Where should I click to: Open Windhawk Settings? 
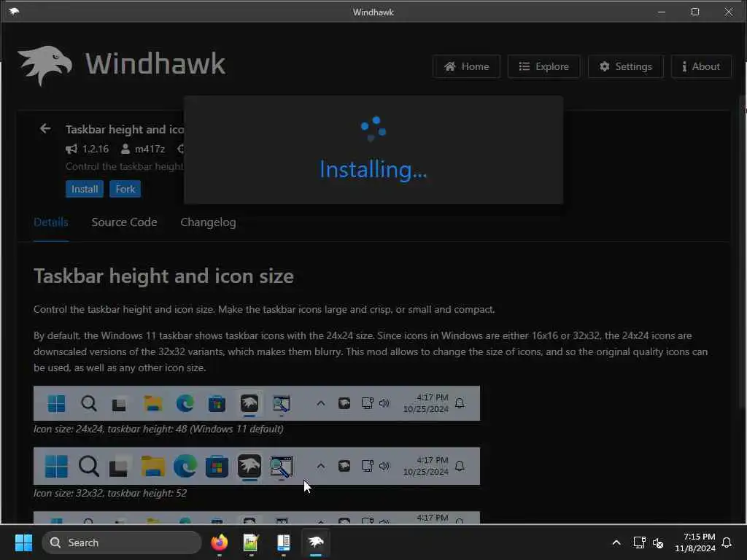(x=625, y=66)
